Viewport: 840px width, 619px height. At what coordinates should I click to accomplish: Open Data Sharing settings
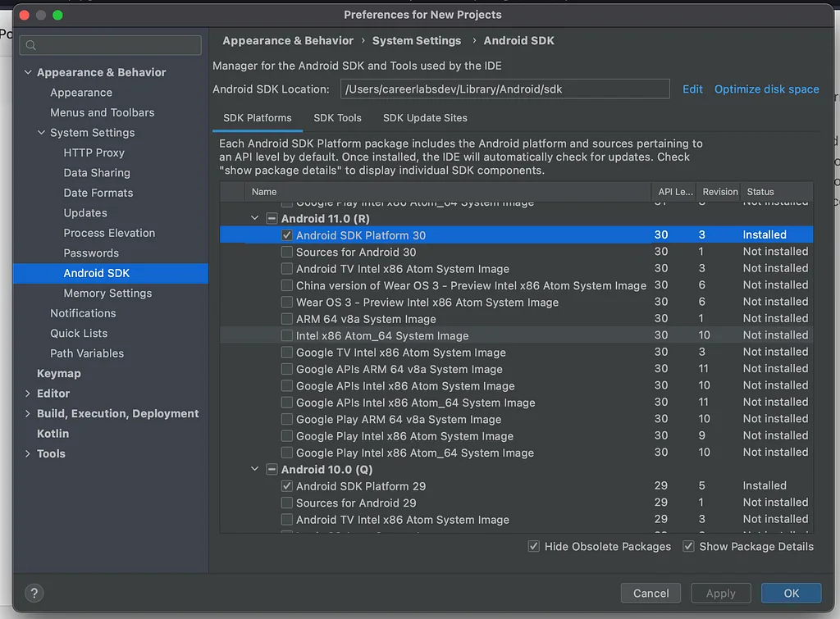pyautogui.click(x=97, y=173)
